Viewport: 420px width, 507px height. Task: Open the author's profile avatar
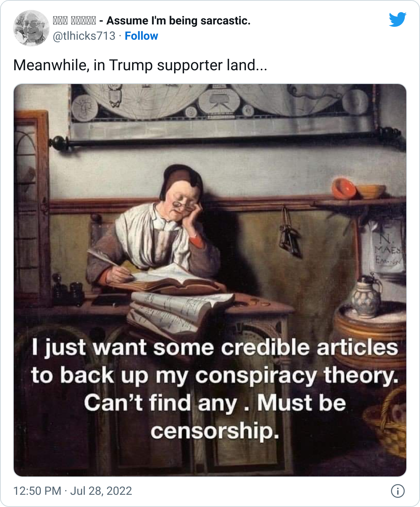[31, 28]
